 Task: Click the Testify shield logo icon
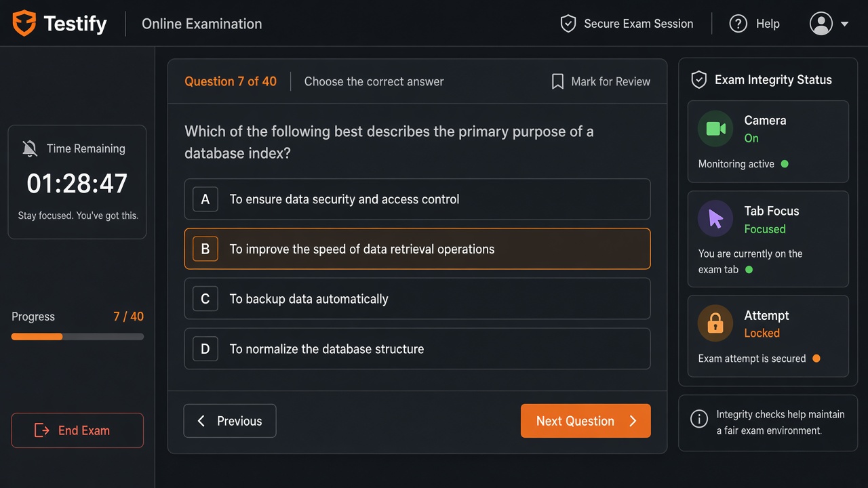[24, 24]
